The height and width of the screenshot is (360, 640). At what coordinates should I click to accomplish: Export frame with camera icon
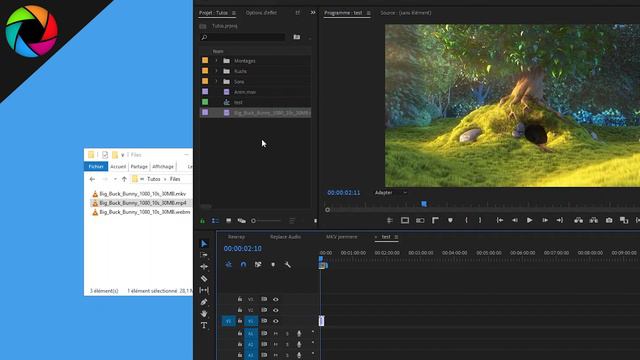(x=609, y=220)
